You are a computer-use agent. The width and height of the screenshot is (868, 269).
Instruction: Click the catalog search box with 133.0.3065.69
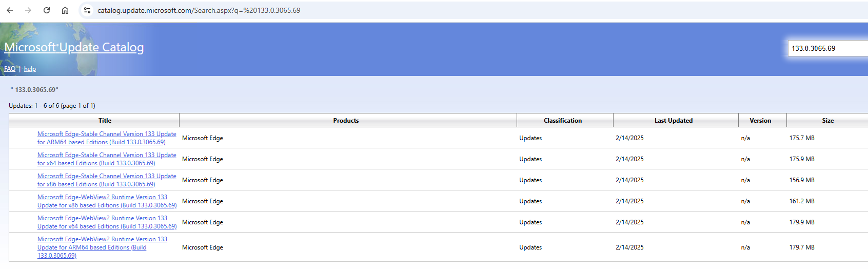point(827,48)
